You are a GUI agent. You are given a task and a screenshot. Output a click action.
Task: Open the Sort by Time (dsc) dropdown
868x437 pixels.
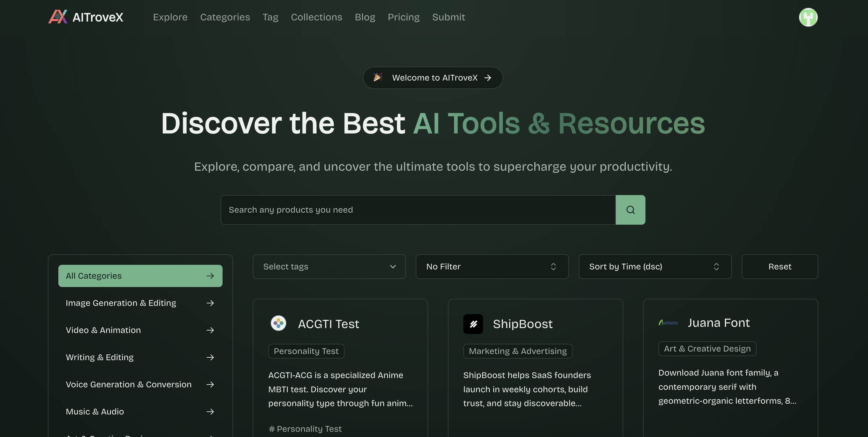click(x=655, y=267)
